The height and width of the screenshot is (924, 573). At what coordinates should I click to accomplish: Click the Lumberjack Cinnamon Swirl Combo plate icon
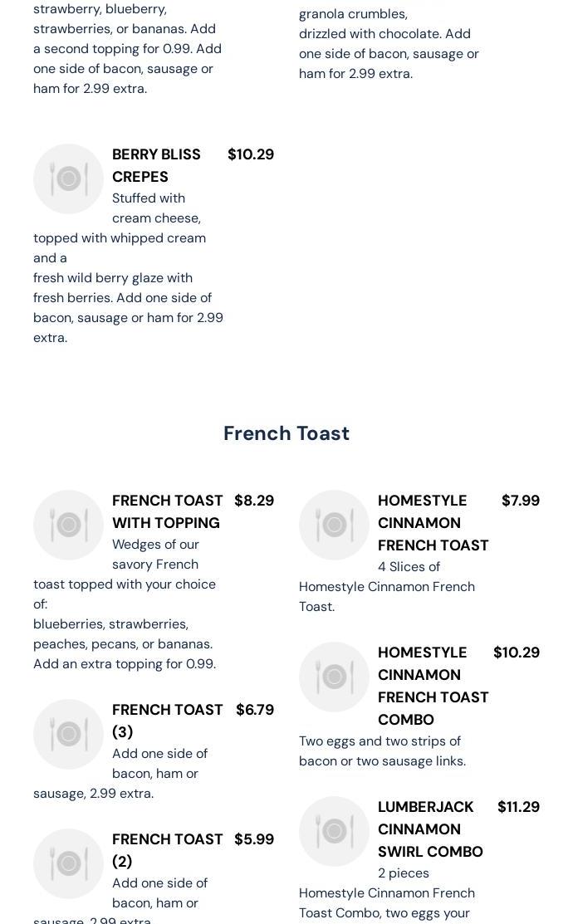tap(334, 831)
